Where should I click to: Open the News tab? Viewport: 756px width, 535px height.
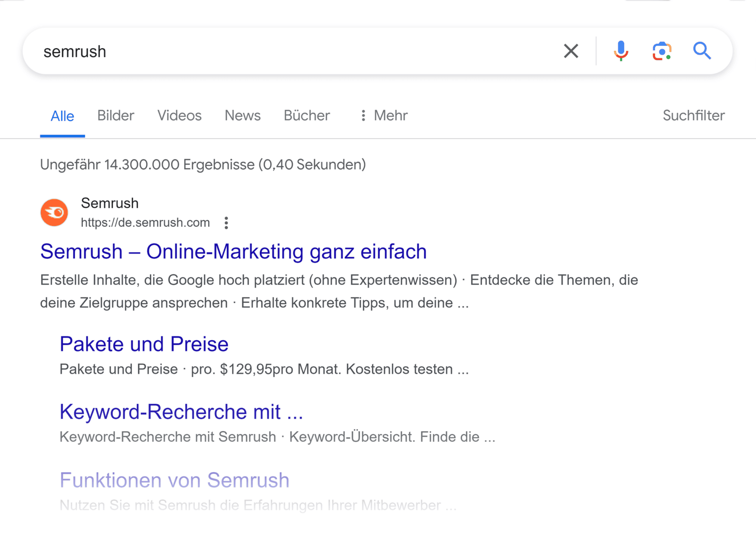click(243, 116)
